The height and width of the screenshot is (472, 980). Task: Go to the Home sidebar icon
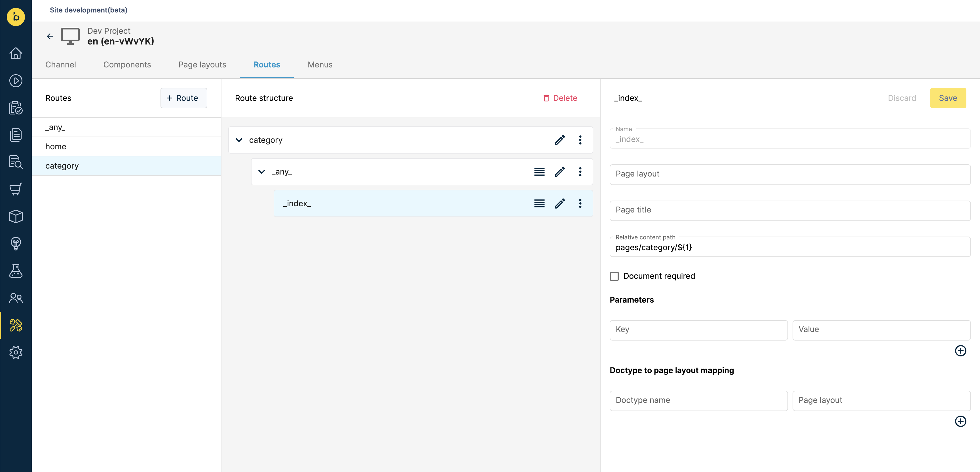16,53
